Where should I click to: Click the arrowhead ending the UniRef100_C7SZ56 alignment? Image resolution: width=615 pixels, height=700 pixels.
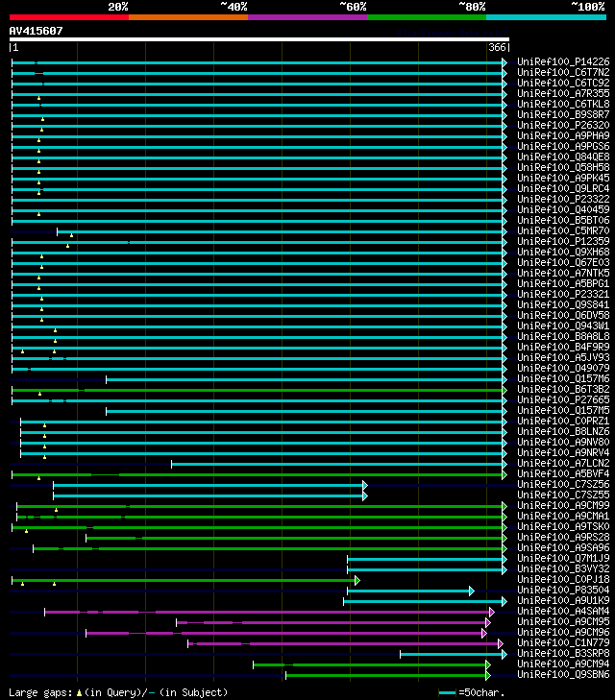click(x=365, y=485)
